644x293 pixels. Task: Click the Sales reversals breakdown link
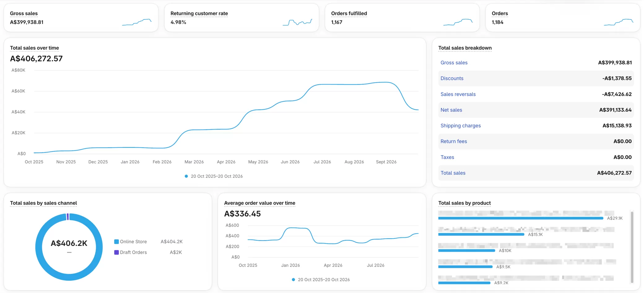[458, 94]
